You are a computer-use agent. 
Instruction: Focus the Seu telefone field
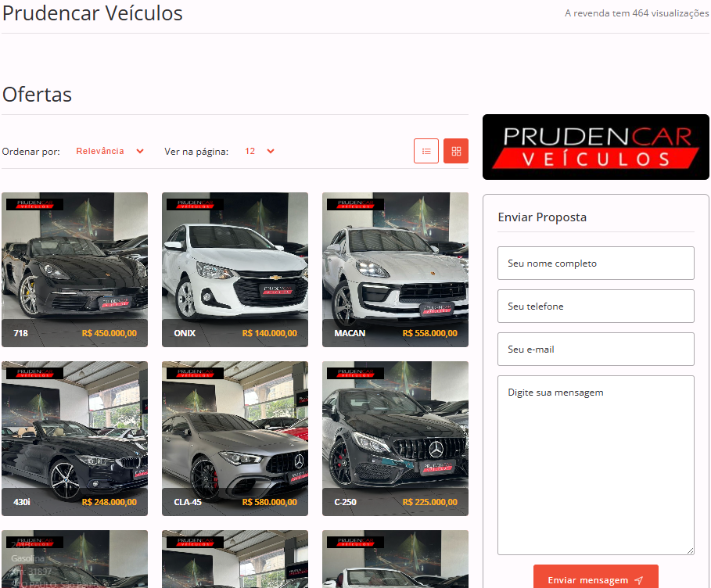tap(595, 307)
